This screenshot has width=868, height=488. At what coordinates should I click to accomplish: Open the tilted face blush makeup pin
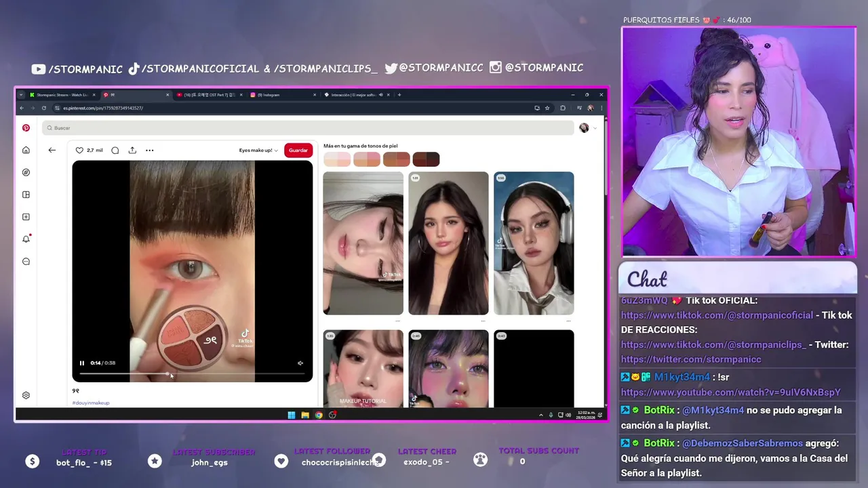[363, 243]
